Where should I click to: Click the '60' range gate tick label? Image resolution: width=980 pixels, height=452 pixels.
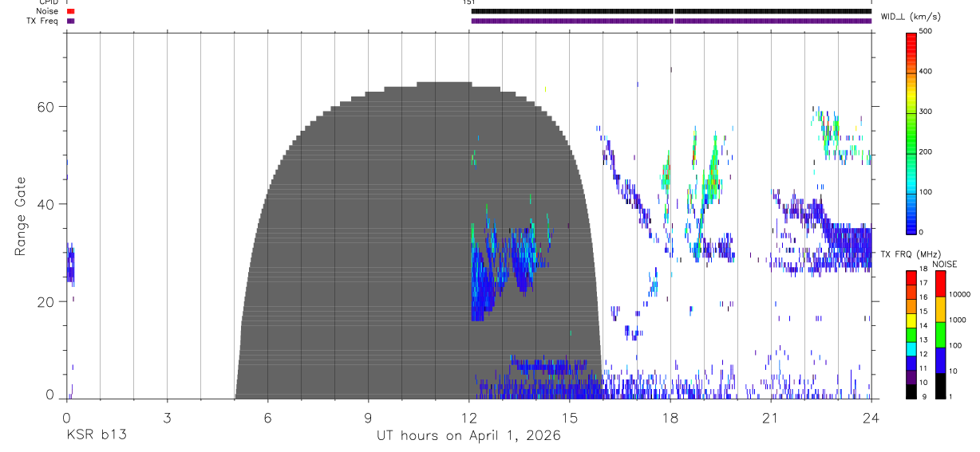click(46, 107)
